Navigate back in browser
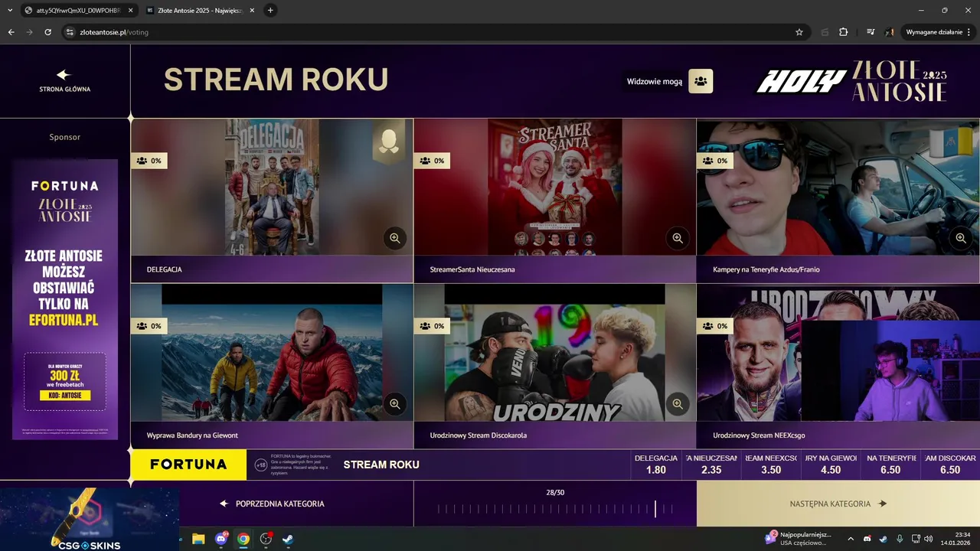980x551 pixels. 11,32
